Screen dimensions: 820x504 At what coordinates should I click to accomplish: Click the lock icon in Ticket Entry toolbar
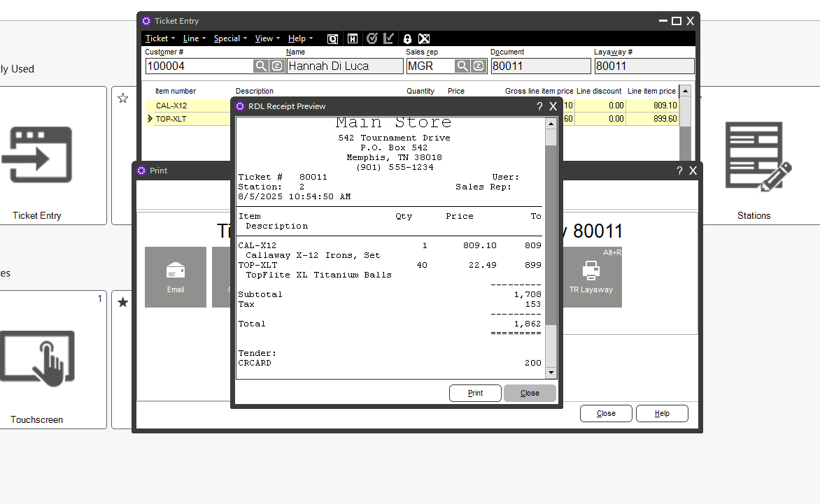coord(407,39)
